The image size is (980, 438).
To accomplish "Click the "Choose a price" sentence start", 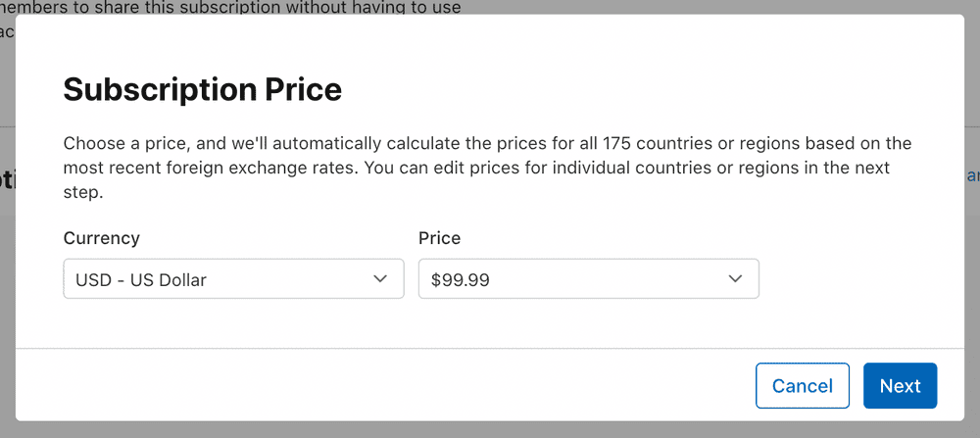I will 120,143.
